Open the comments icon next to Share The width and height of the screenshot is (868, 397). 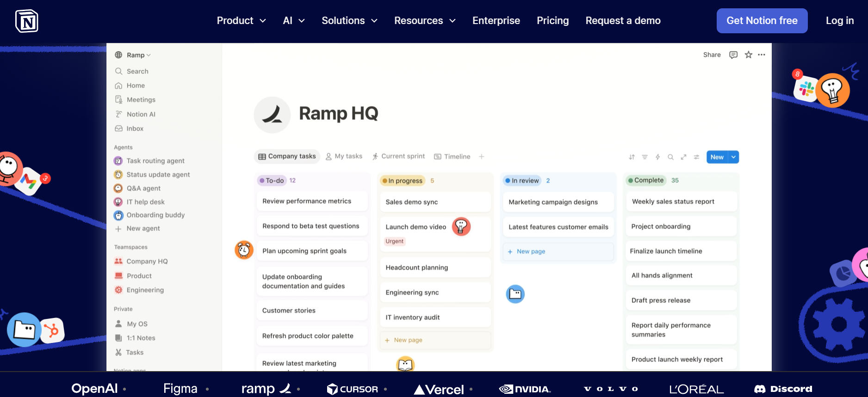coord(733,55)
